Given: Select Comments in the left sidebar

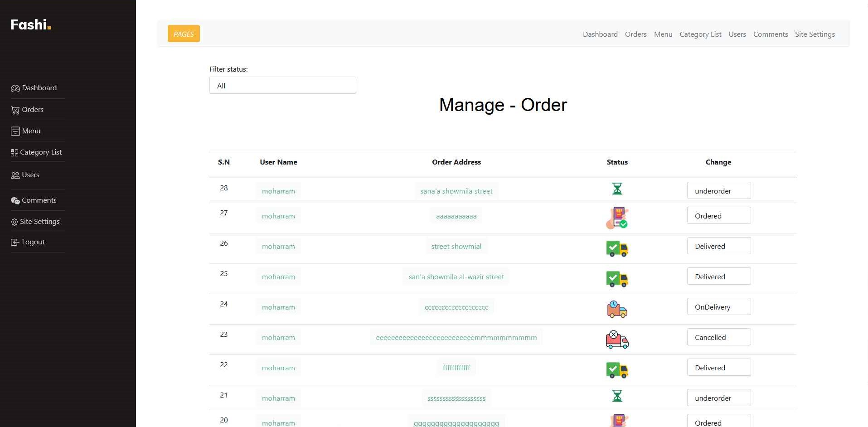Looking at the screenshot, I should [39, 200].
